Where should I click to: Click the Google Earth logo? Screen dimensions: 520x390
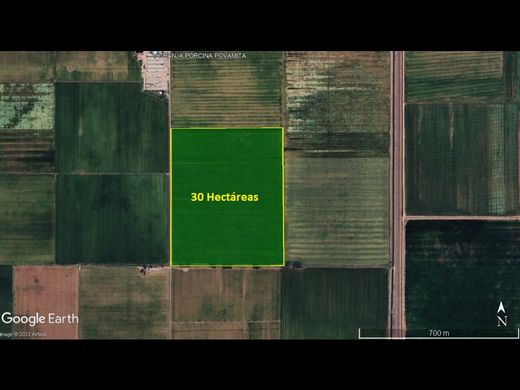point(40,319)
